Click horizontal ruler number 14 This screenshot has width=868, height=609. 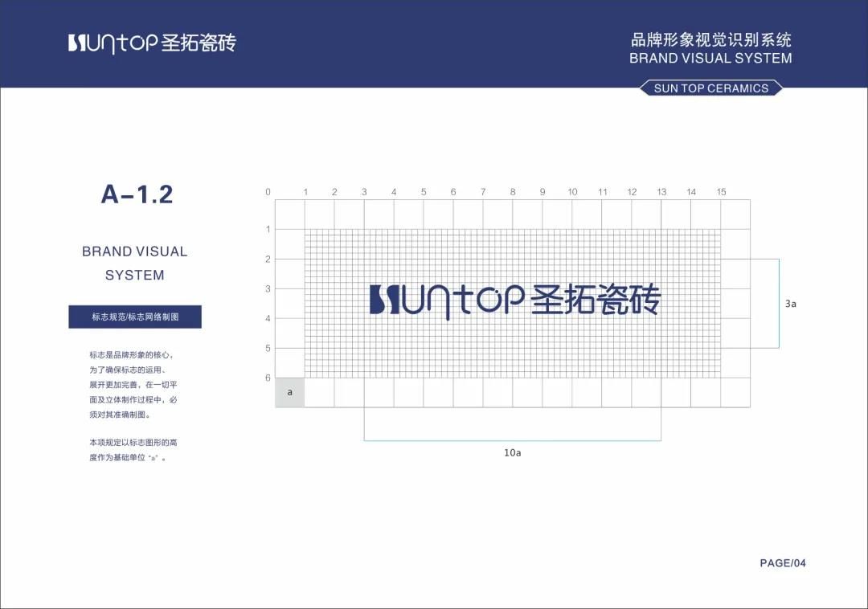(x=691, y=192)
